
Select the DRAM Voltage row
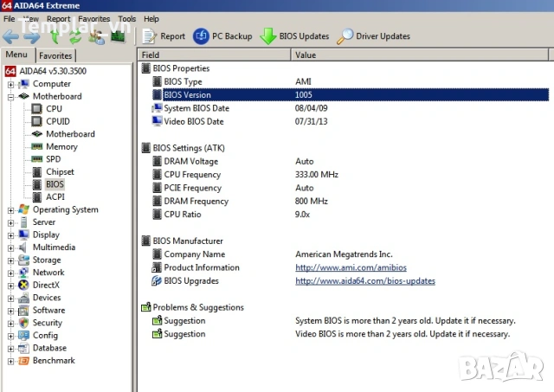tap(351, 162)
